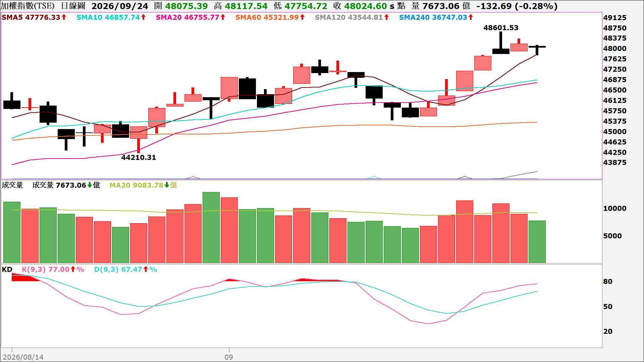Click the 44210.31 low price annotation
Screen dimensions: 644x362
(x=139, y=158)
